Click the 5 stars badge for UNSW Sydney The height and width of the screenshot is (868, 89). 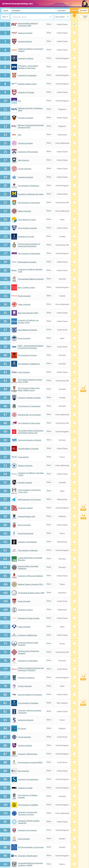click(x=83, y=389)
